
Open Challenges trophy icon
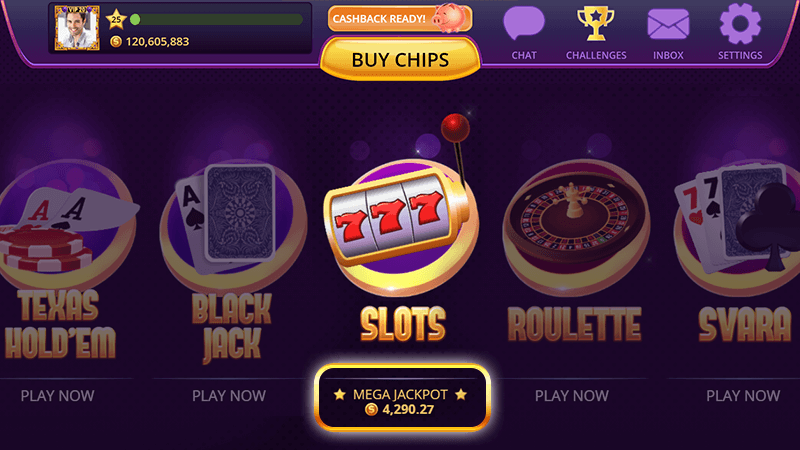[595, 23]
